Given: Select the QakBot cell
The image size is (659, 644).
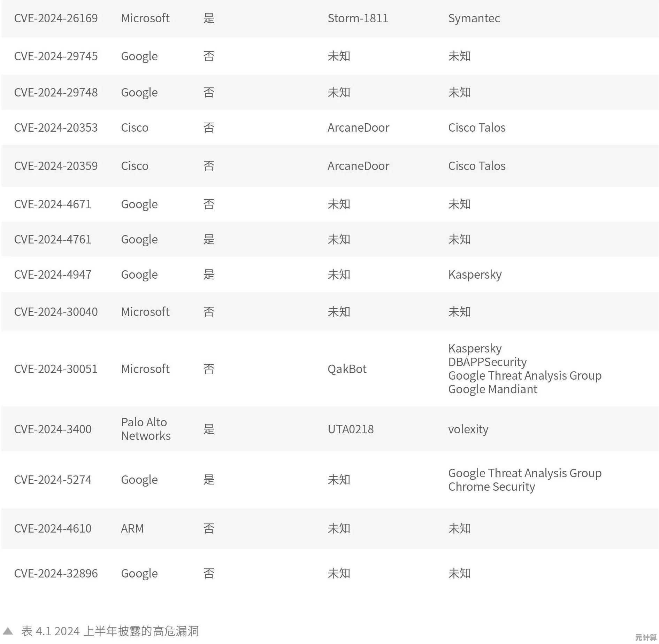Looking at the screenshot, I should 347,369.
